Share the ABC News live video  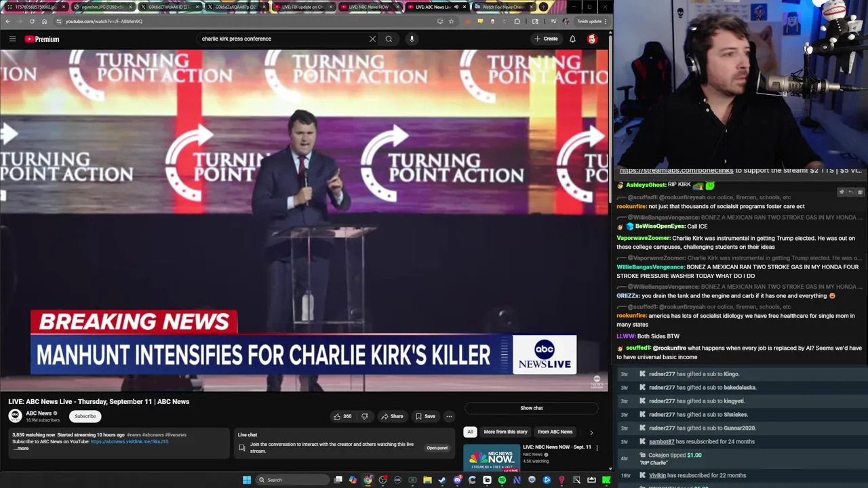pos(392,416)
